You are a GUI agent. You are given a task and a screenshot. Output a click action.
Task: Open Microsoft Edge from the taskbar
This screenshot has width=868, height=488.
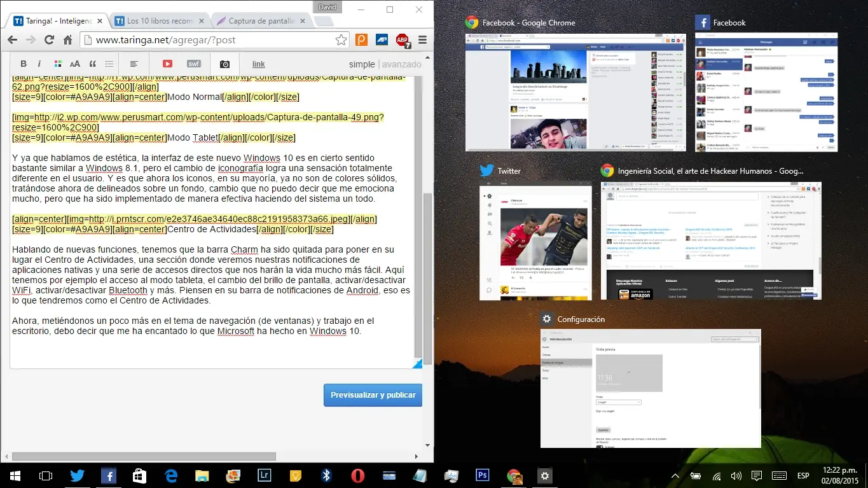(170, 475)
